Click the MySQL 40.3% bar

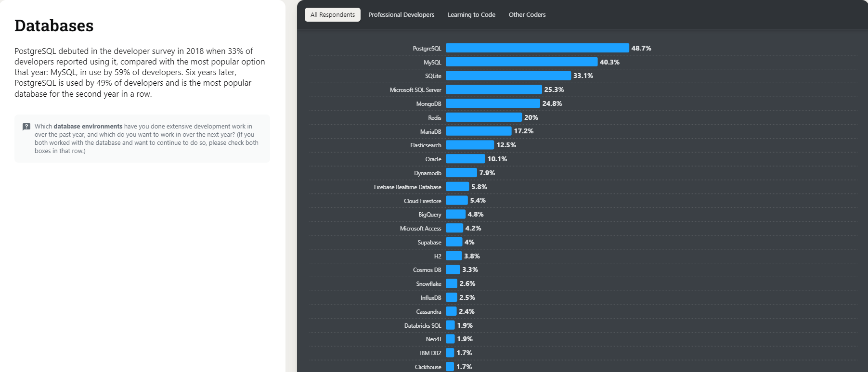click(521, 62)
